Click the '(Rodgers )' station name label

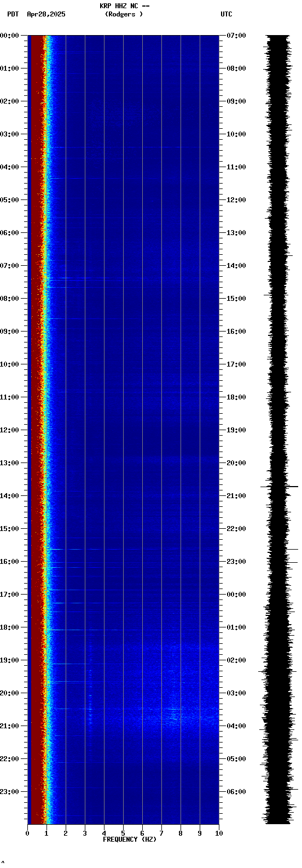coord(124,14)
